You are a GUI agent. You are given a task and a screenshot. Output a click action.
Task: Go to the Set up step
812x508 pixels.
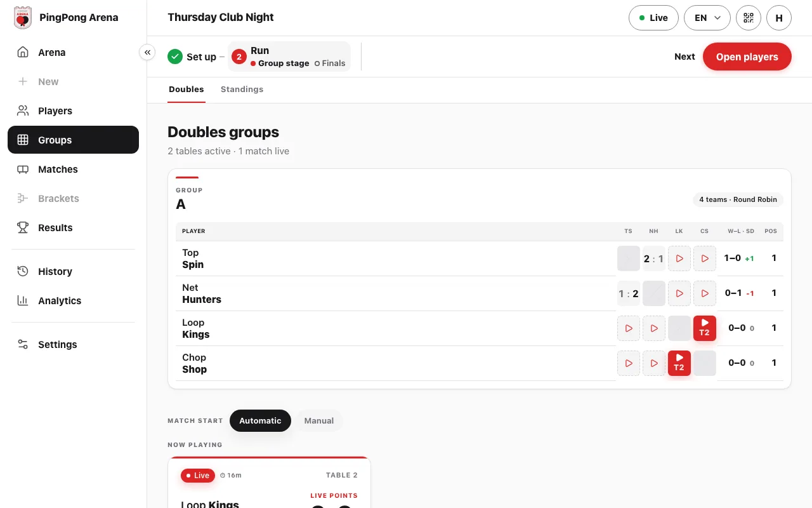click(192, 57)
